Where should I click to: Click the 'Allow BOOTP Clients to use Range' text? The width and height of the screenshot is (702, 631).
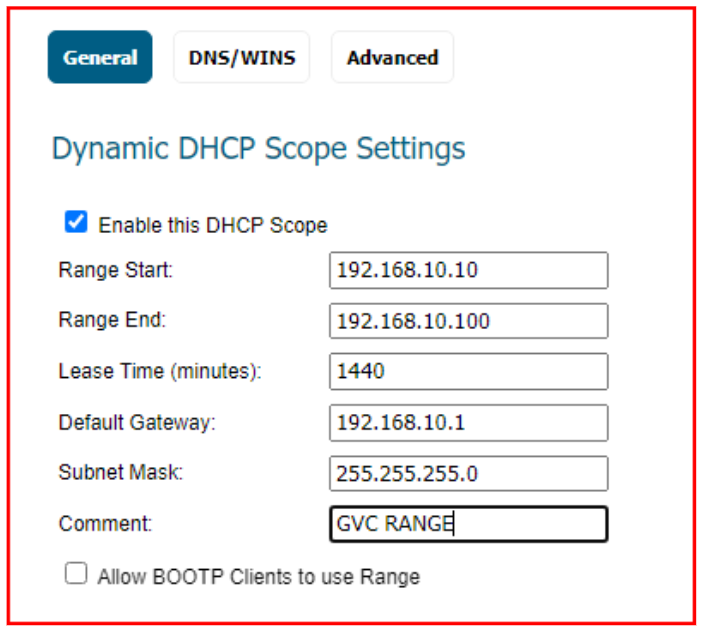click(258, 577)
